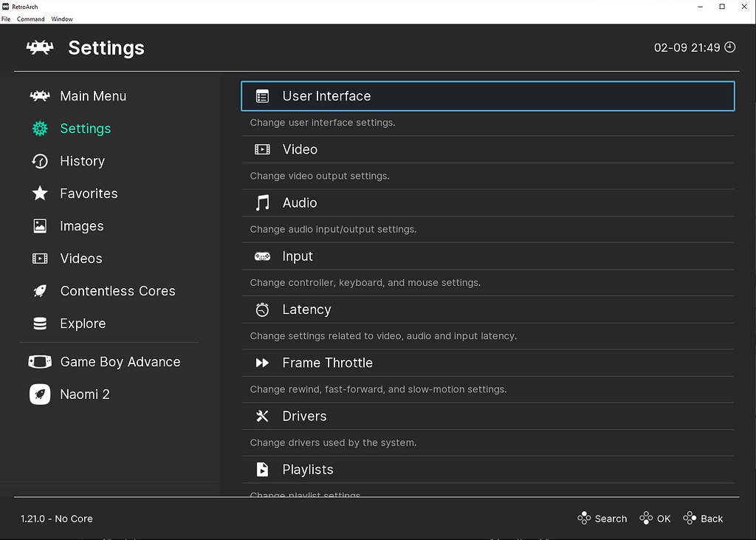The height and width of the screenshot is (540, 756).
Task: Open the Input settings entry
Action: (x=488, y=256)
